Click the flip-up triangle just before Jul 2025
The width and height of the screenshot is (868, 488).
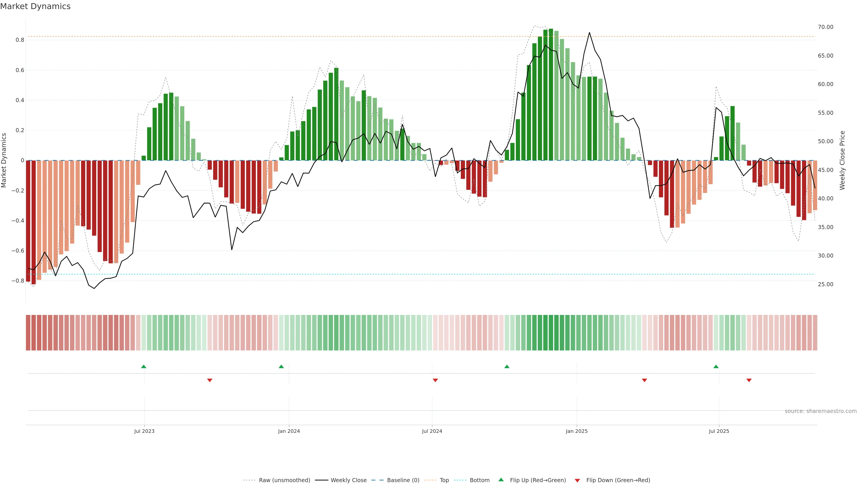(x=716, y=366)
